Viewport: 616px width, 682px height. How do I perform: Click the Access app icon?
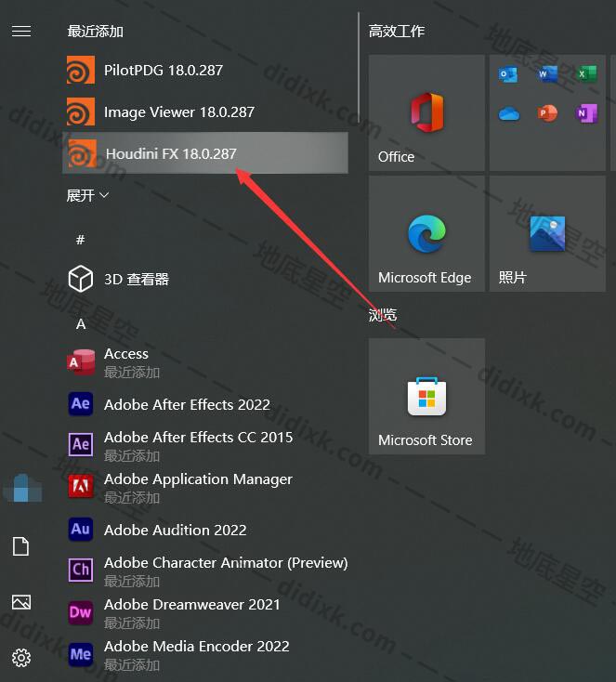tap(81, 362)
